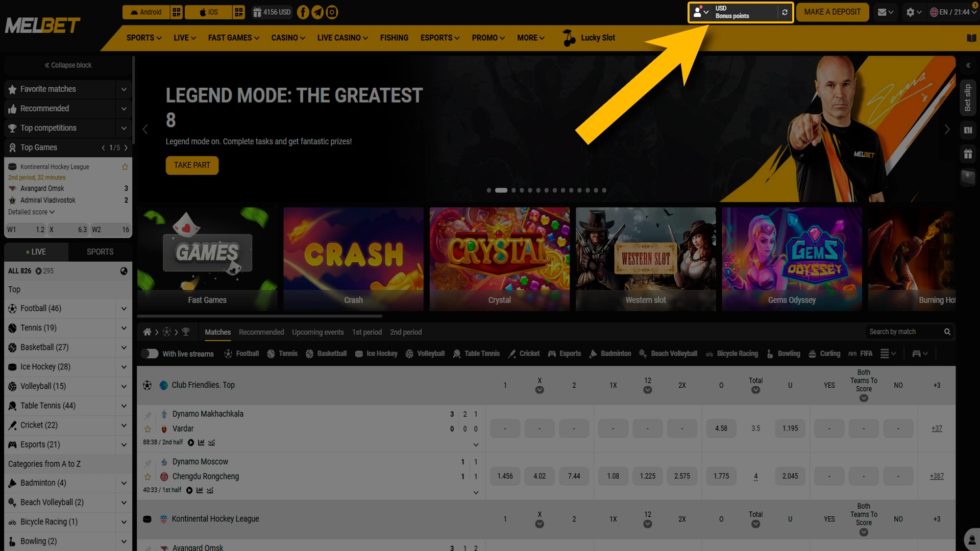Screen dimensions: 980x551
Task: Open the messages envelope icon
Action: pyautogui.click(x=885, y=12)
